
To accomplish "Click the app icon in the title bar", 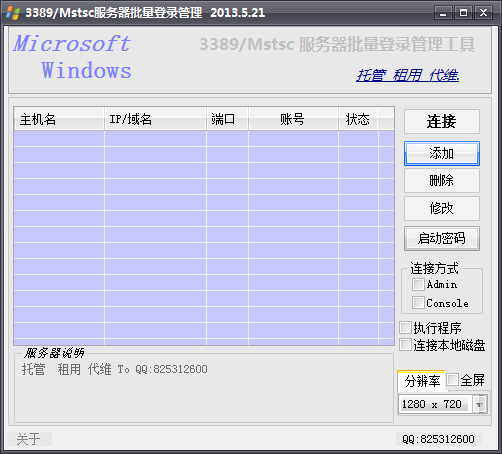I will (13, 13).
